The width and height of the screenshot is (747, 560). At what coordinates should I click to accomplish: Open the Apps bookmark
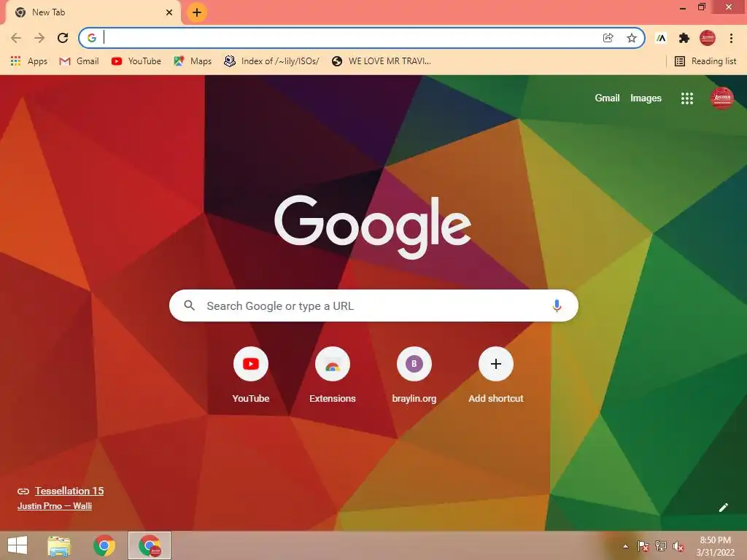point(28,61)
